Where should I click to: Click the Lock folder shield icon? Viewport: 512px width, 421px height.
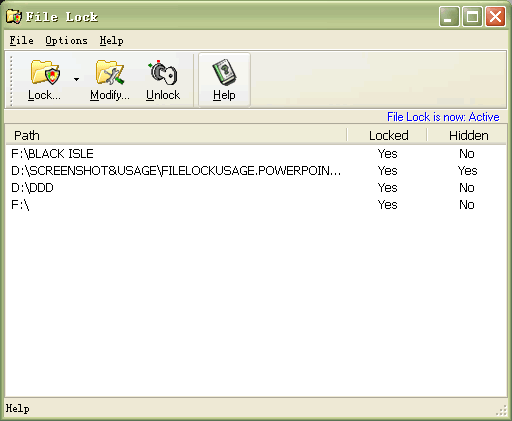pyautogui.click(x=45, y=72)
